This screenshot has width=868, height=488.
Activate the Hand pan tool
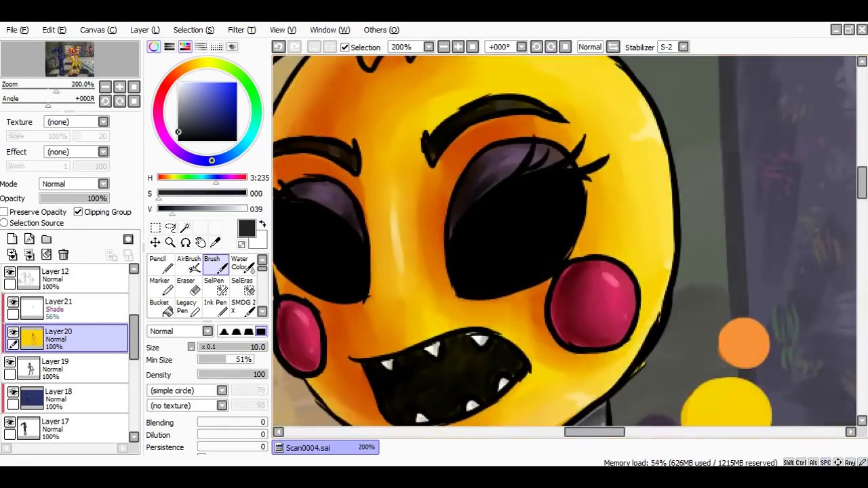point(200,243)
